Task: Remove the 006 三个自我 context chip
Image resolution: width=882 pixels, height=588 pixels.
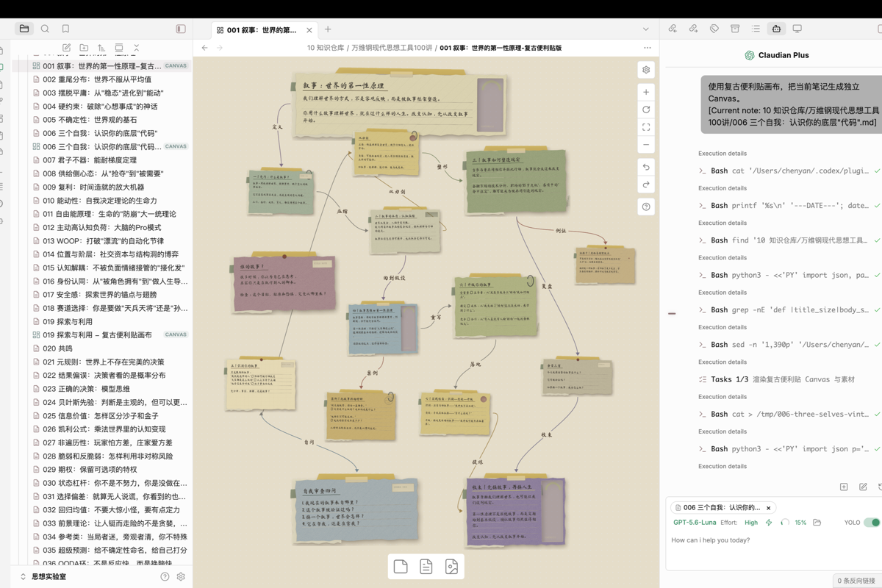Action: (769, 508)
